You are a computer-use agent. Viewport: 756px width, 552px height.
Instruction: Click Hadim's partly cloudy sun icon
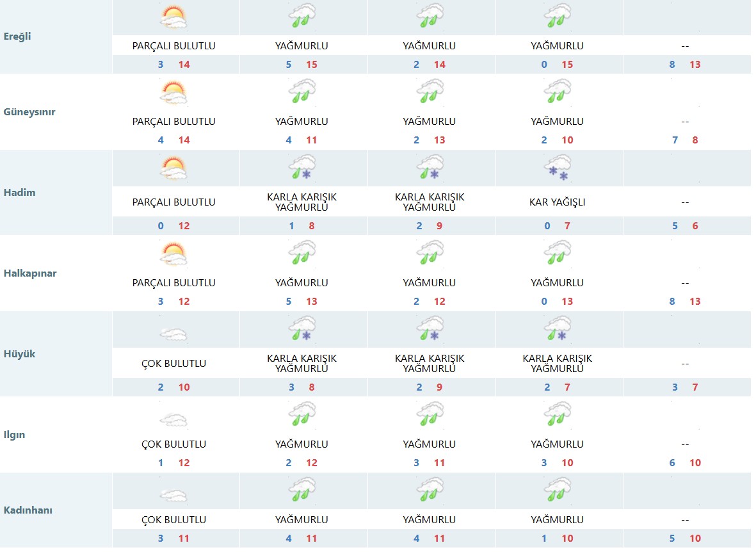coord(173,168)
